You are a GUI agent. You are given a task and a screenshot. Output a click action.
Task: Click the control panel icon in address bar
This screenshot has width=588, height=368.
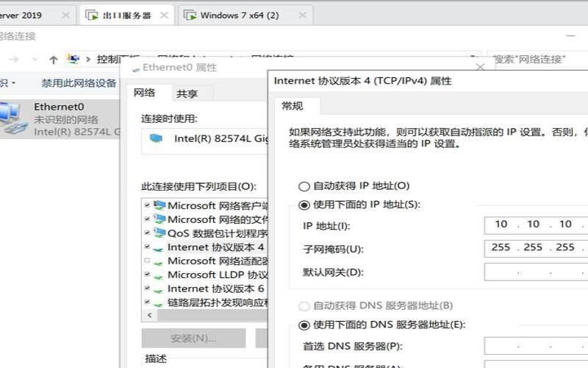[x=73, y=60]
